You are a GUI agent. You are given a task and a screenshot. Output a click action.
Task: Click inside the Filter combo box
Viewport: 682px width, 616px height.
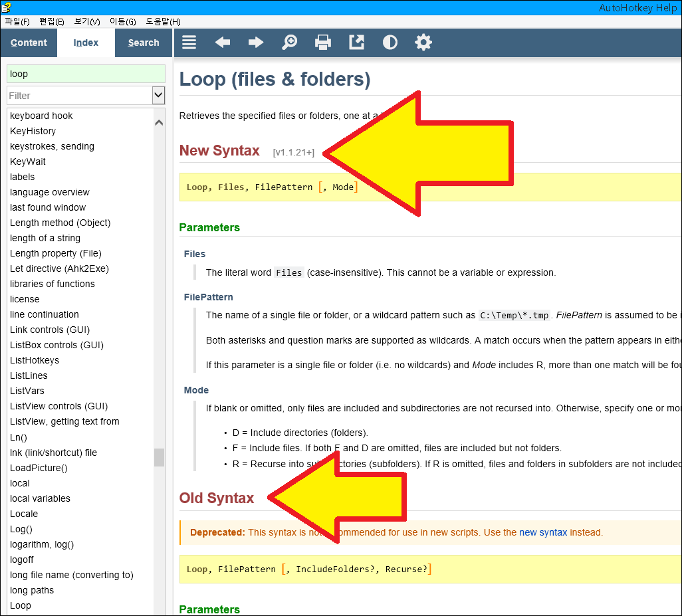80,95
